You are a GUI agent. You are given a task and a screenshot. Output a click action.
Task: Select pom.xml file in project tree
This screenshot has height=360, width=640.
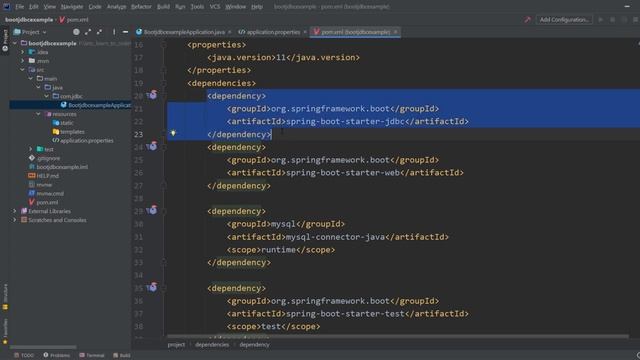click(x=43, y=202)
